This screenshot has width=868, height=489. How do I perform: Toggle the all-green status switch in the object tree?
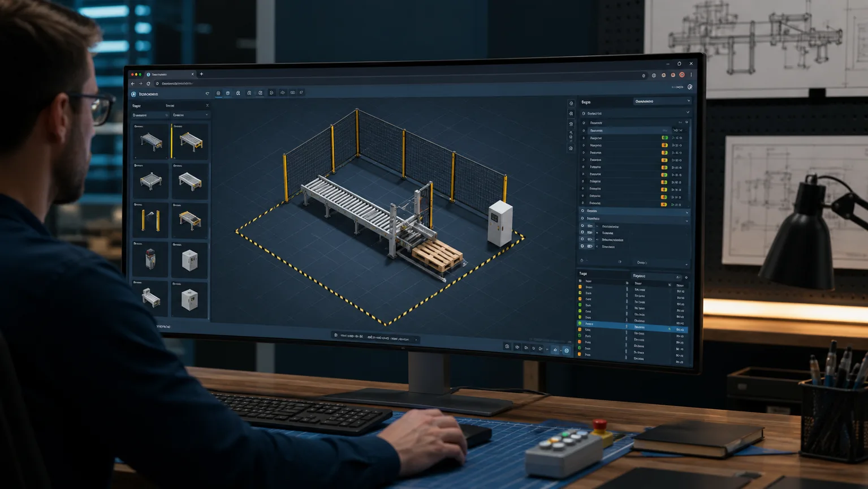(664, 138)
